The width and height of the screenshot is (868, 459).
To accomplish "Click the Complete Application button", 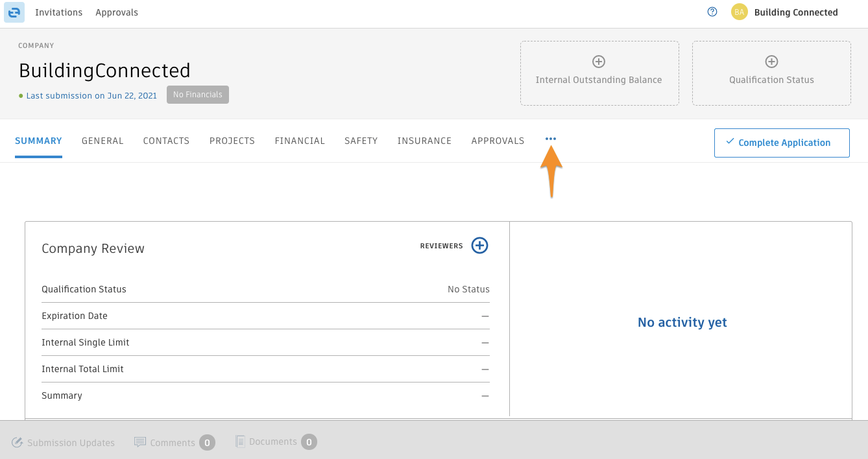I will pos(782,143).
